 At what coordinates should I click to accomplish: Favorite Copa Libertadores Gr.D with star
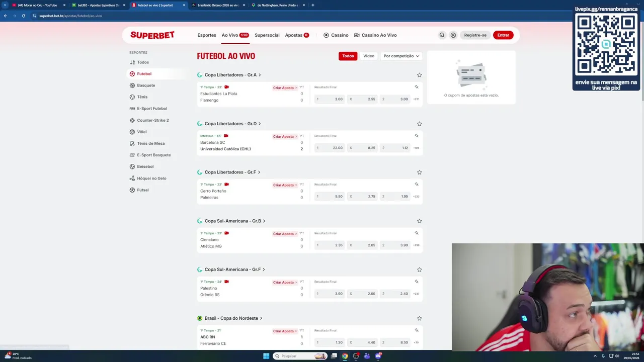pyautogui.click(x=419, y=124)
